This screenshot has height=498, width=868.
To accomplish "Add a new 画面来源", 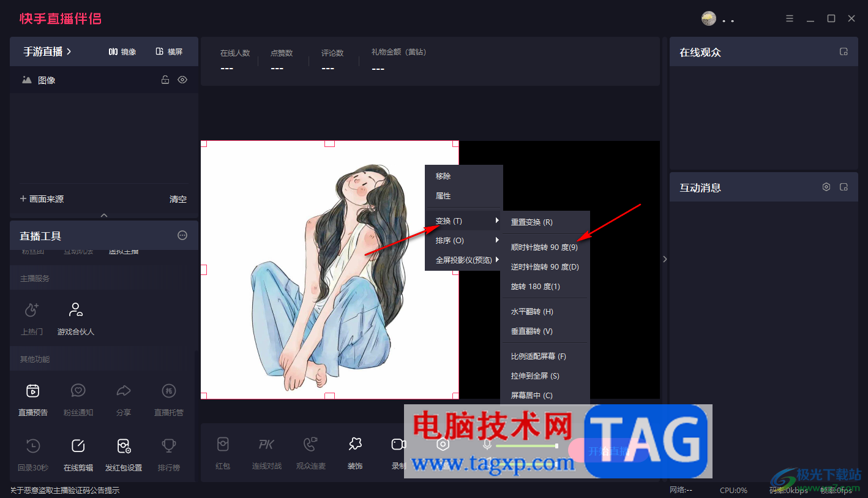I will 42,199.
